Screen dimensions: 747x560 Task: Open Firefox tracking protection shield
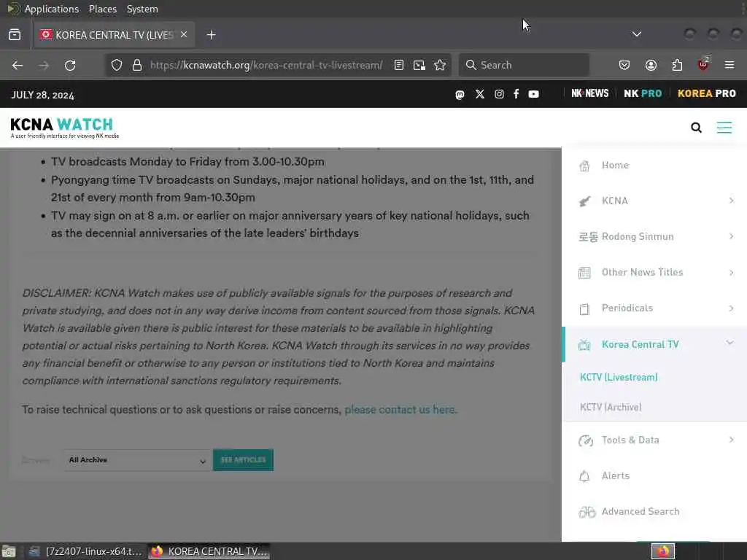pos(117,65)
